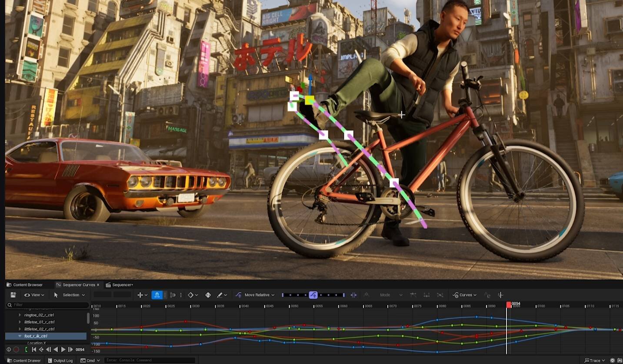
Task: Click the third icon right of Mode
Action: [440, 295]
